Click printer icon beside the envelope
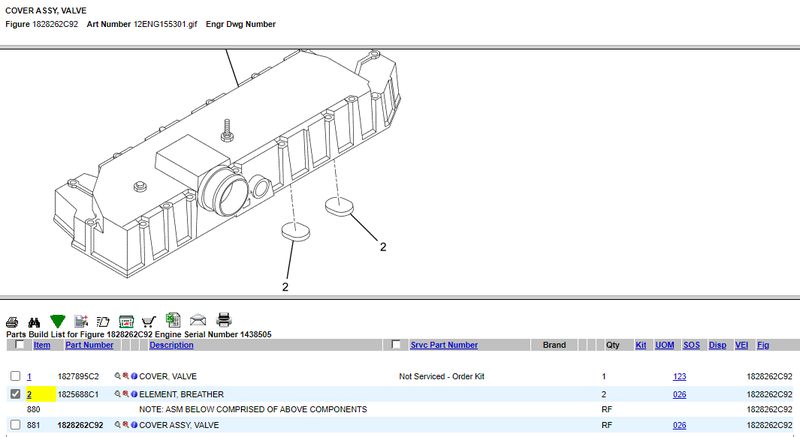Image resolution: width=800 pixels, height=437 pixels. coord(224,320)
